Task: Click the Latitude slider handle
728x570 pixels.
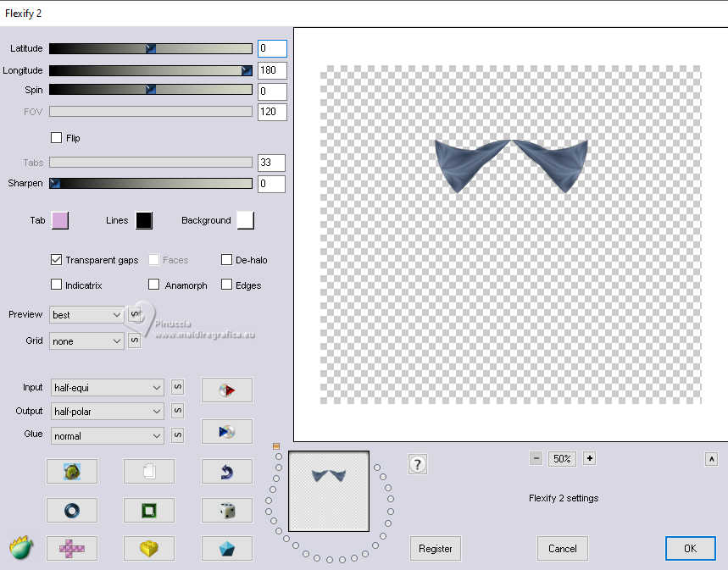Action: pos(151,49)
